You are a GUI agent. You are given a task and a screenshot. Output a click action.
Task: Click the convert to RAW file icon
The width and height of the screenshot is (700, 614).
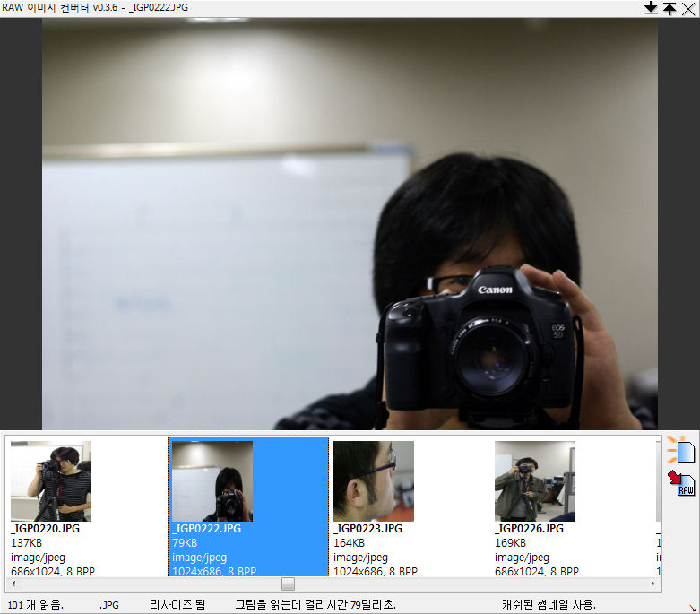tap(682, 483)
